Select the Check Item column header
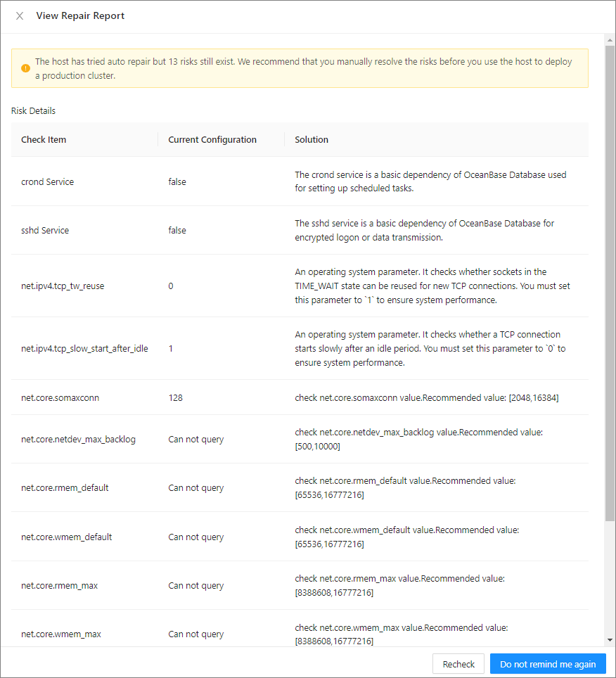 click(x=44, y=139)
